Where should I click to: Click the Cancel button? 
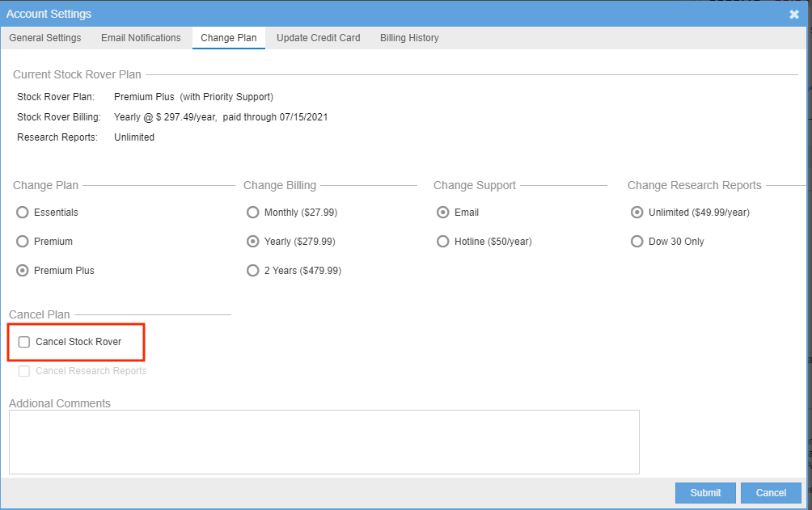[771, 493]
